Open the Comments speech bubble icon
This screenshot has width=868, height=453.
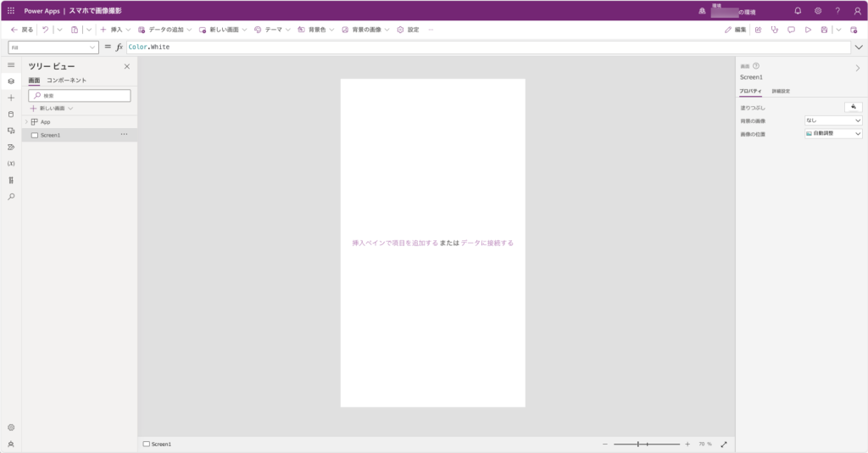791,30
